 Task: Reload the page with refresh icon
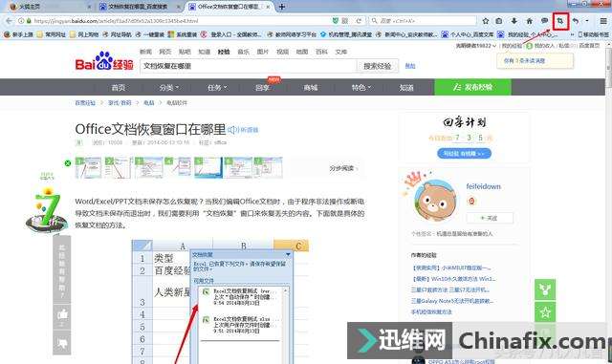(x=359, y=21)
